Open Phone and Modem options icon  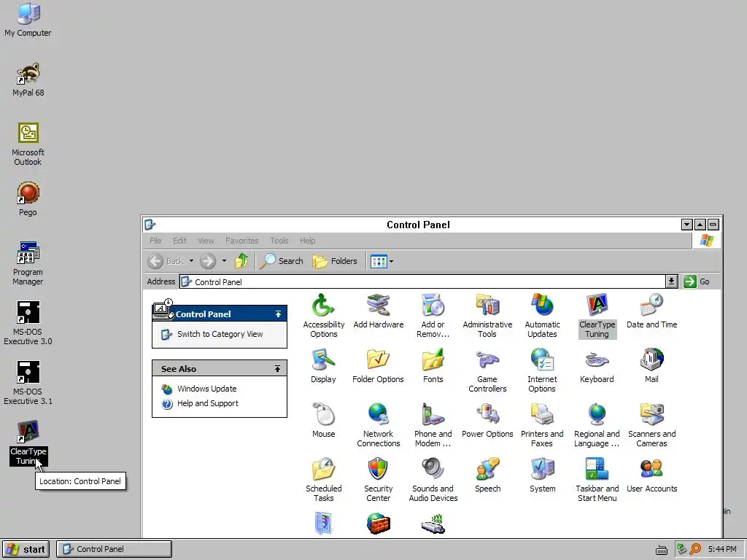coord(433,425)
